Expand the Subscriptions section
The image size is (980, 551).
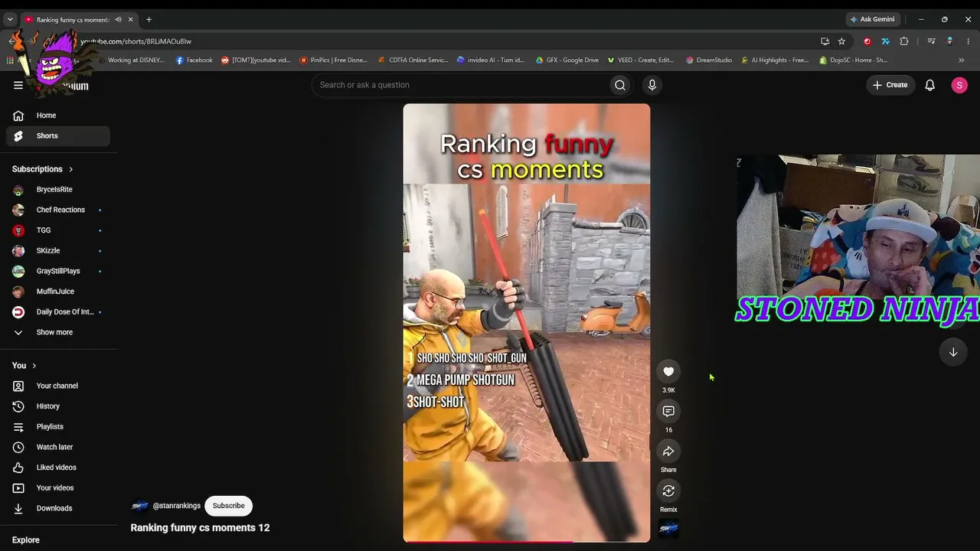tap(43, 169)
